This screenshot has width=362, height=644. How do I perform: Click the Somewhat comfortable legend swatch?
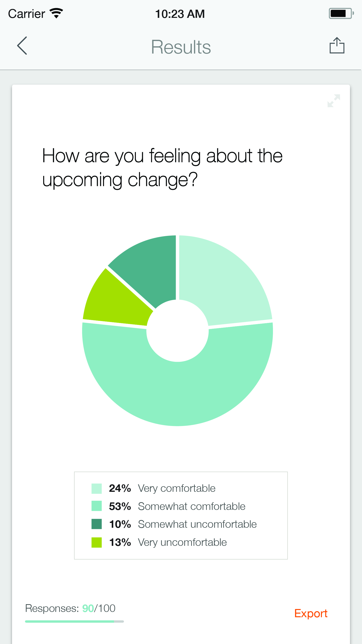pyautogui.click(x=97, y=506)
